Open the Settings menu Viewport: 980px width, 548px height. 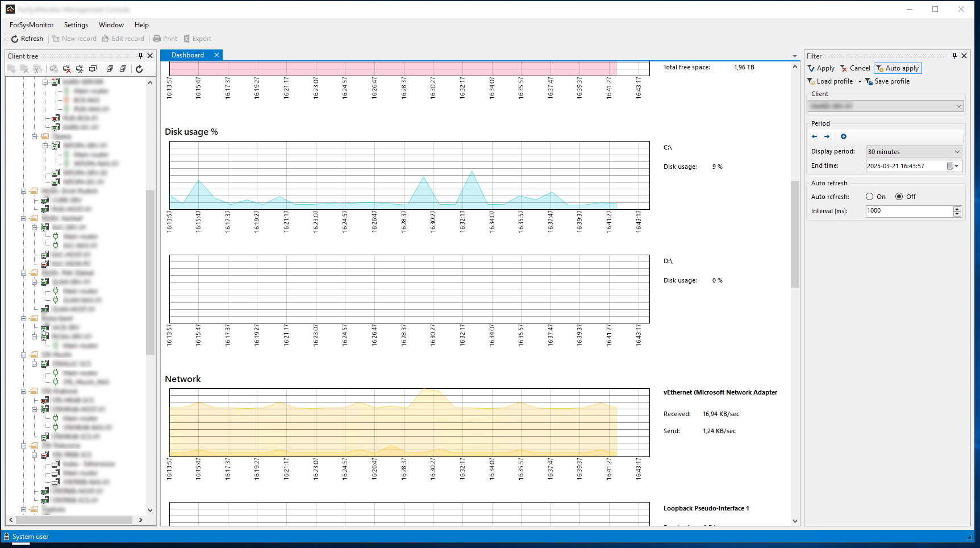tap(76, 25)
